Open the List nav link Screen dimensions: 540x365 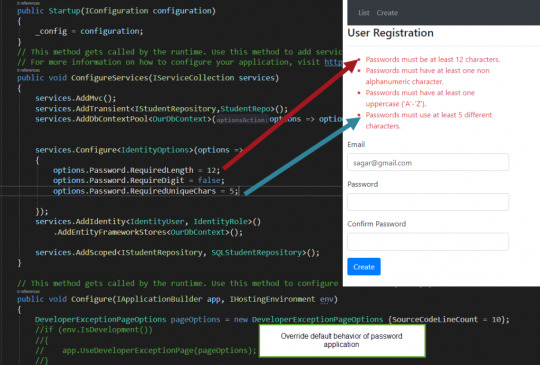(x=364, y=13)
